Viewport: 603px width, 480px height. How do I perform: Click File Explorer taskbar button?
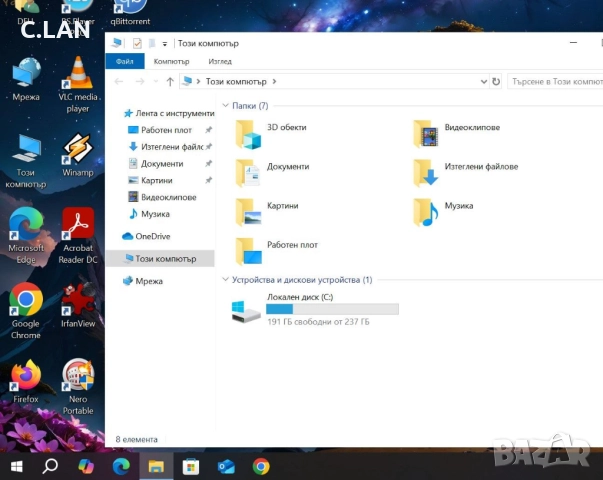tap(156, 467)
